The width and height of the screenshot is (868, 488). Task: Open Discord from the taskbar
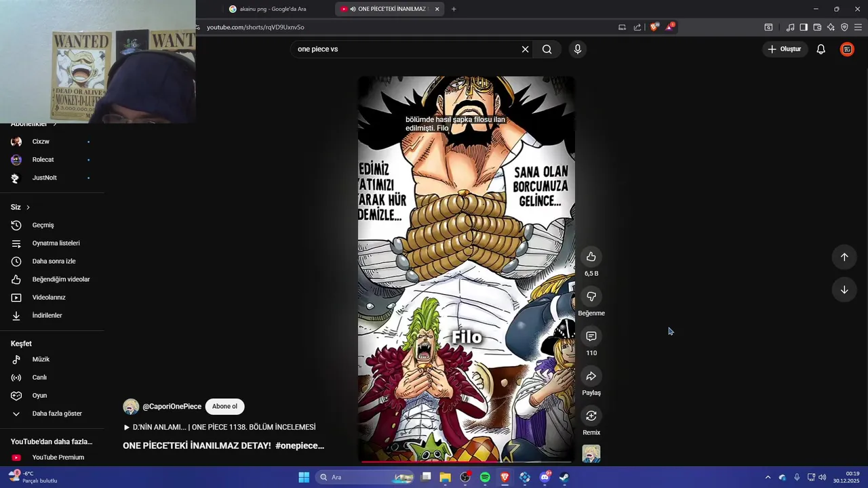tap(545, 477)
